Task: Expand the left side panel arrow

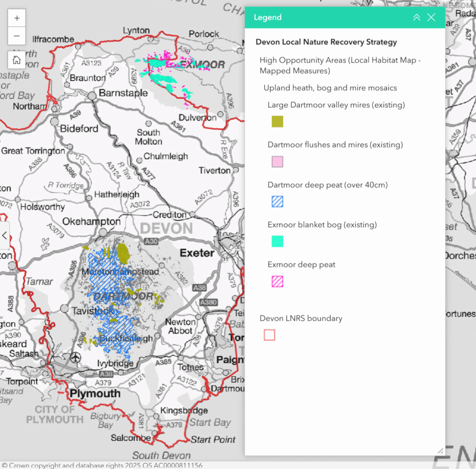Action: click(5, 236)
